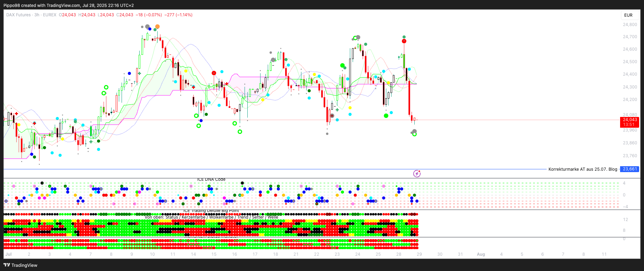
Task: Click the Aug label on time axis
Action: click(481, 254)
